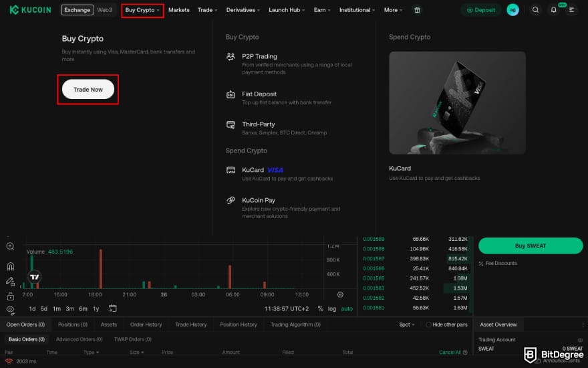Screen dimensions: 588x368
Task: Select the lock drawing pencil tool
Action: pos(11,281)
